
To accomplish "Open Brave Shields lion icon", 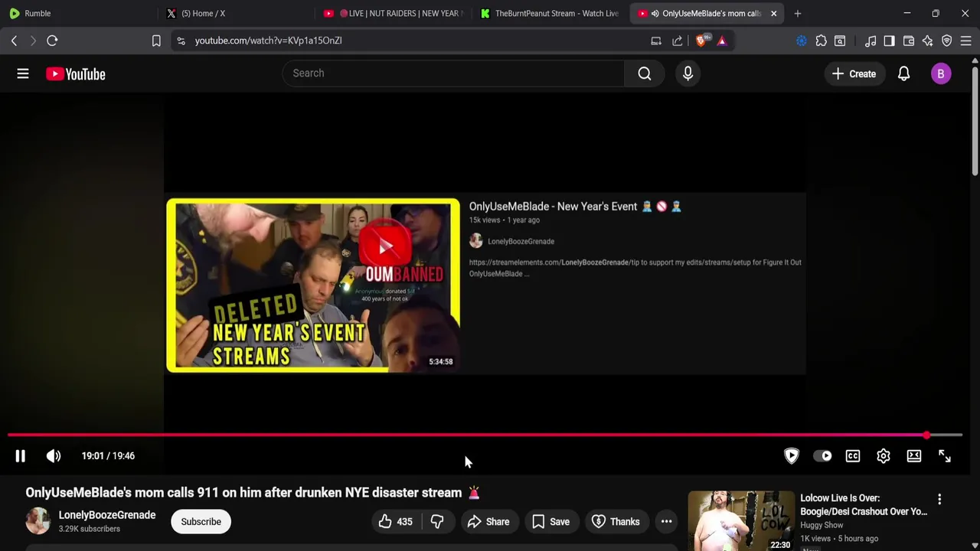I will [702, 41].
